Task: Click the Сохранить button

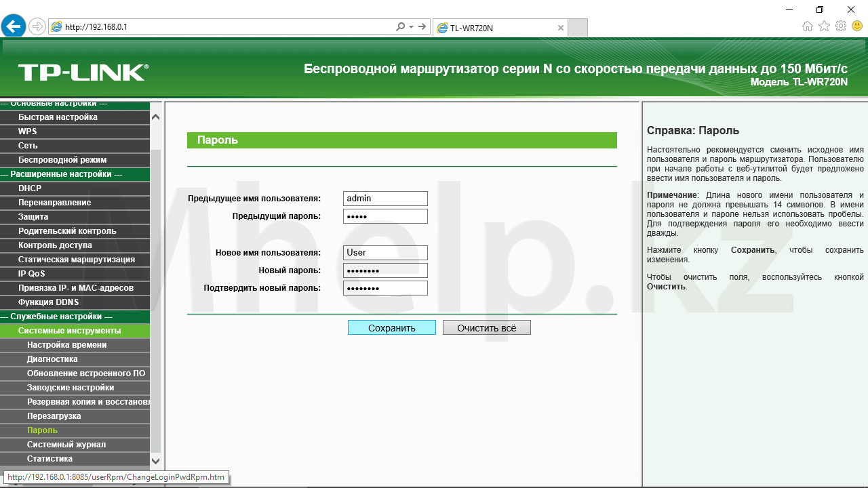Action: [x=392, y=328]
